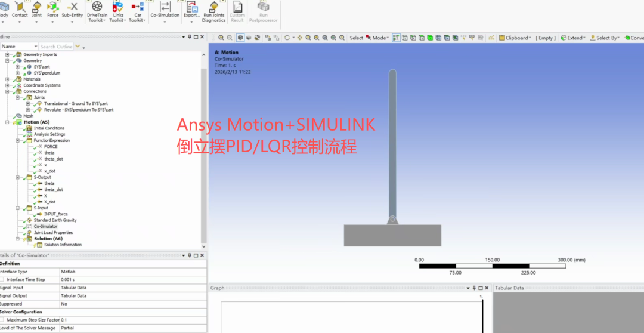Screen dimensions: 644x333
Task: Open the Car Toolkit
Action: [138, 11]
